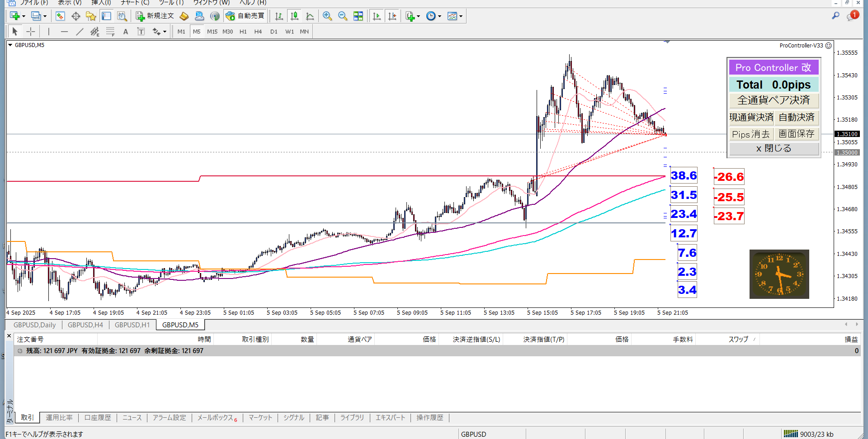The height and width of the screenshot is (439, 868).
Task: Click the search magnifier icon top right
Action: tap(835, 16)
